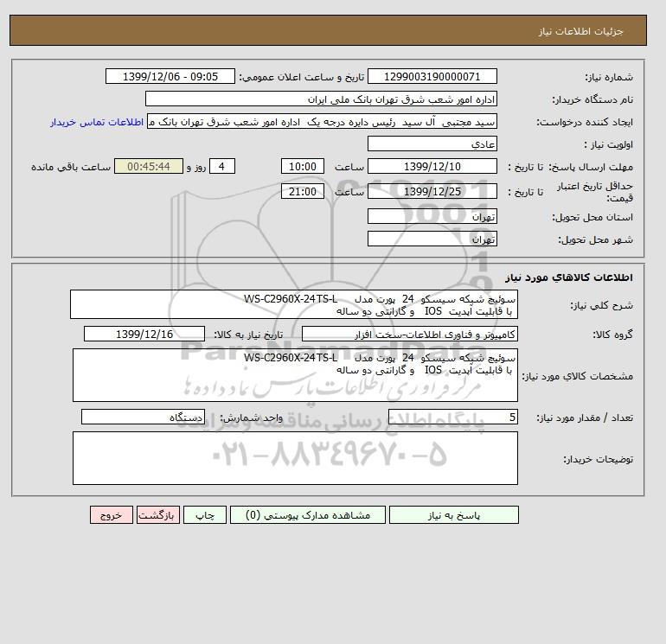The height and width of the screenshot is (644, 666).
Task: Click the تاریخ و ساعت اعلان عمومی label
Action: pyautogui.click(x=302, y=77)
